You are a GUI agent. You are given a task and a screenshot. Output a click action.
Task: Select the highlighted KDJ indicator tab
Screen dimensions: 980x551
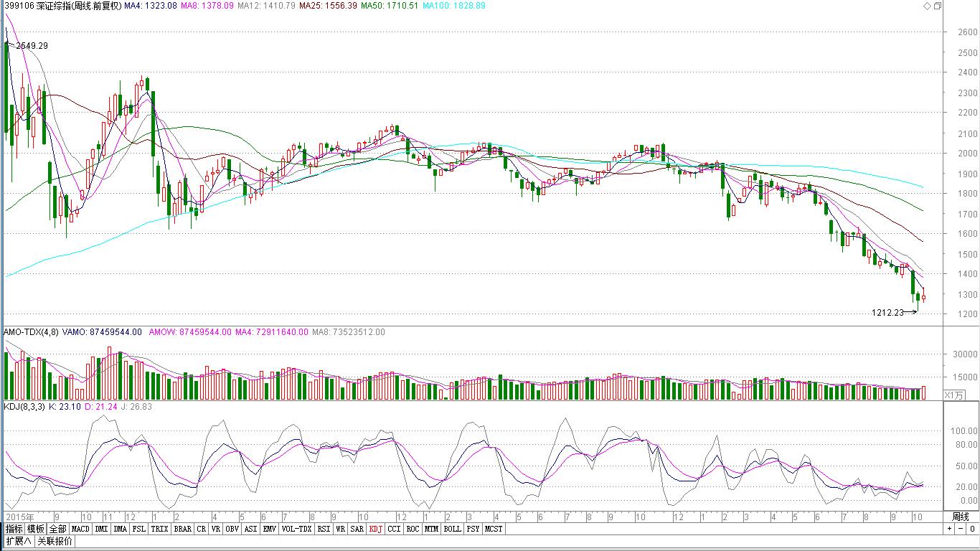coord(376,529)
